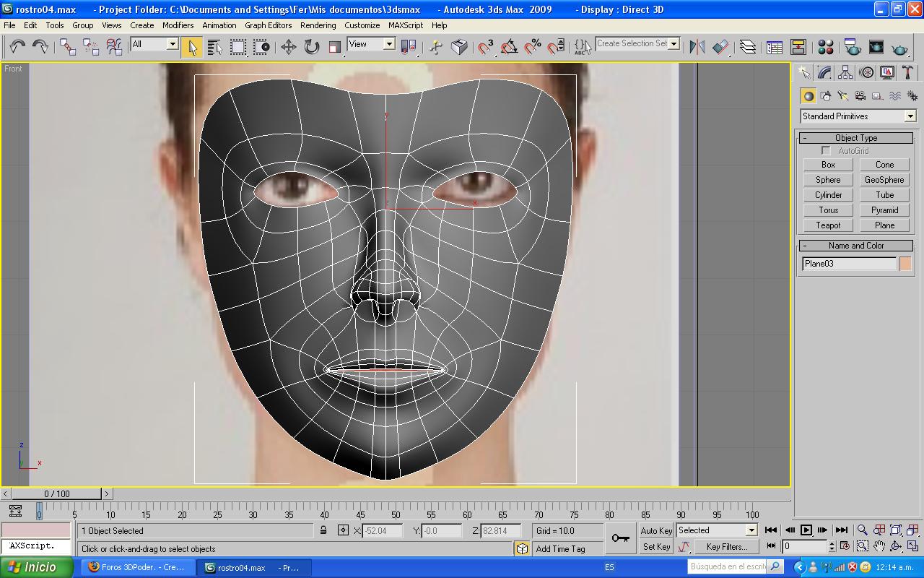
Task: Click the object color swatch beside Plane03
Action: point(905,264)
